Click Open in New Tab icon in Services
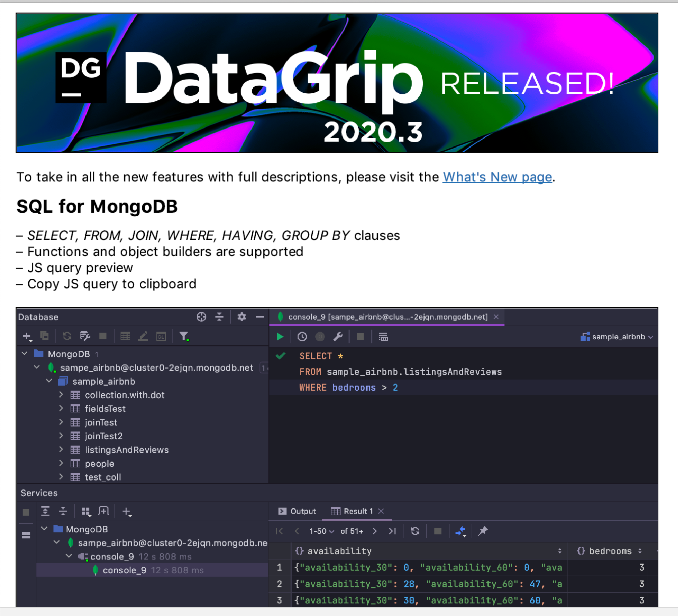This screenshot has width=678, height=616. coord(103,511)
